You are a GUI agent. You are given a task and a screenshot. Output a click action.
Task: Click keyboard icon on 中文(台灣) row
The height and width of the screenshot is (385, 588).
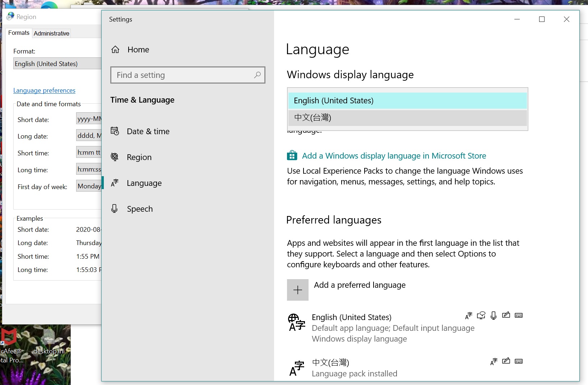519,361
